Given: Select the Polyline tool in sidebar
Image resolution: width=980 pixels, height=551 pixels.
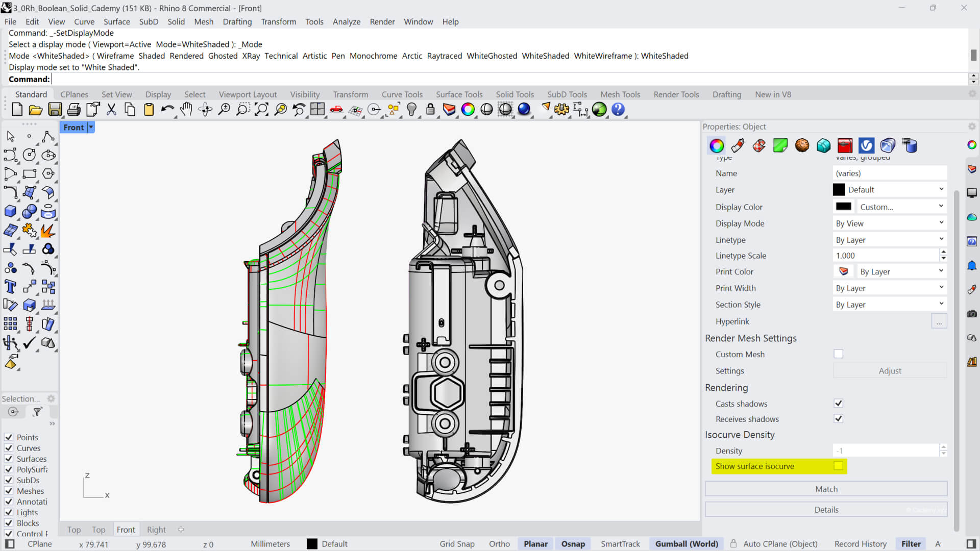Looking at the screenshot, I should click(48, 136).
